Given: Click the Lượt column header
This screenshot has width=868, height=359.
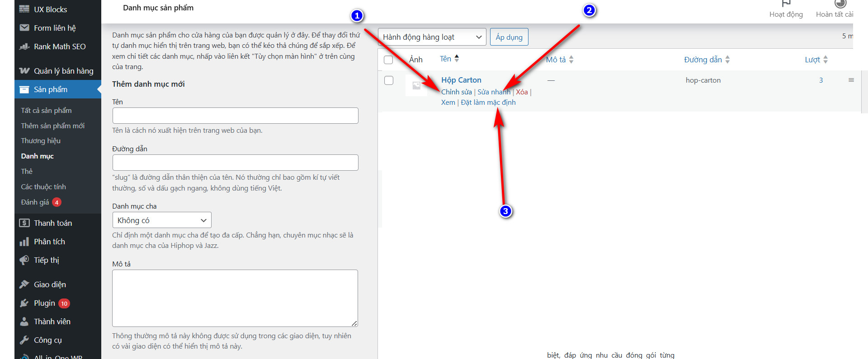Looking at the screenshot, I should tap(812, 60).
